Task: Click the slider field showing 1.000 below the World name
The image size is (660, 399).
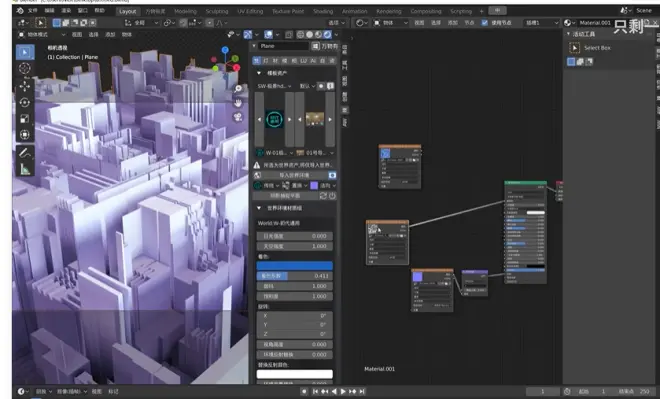Action: 295,246
